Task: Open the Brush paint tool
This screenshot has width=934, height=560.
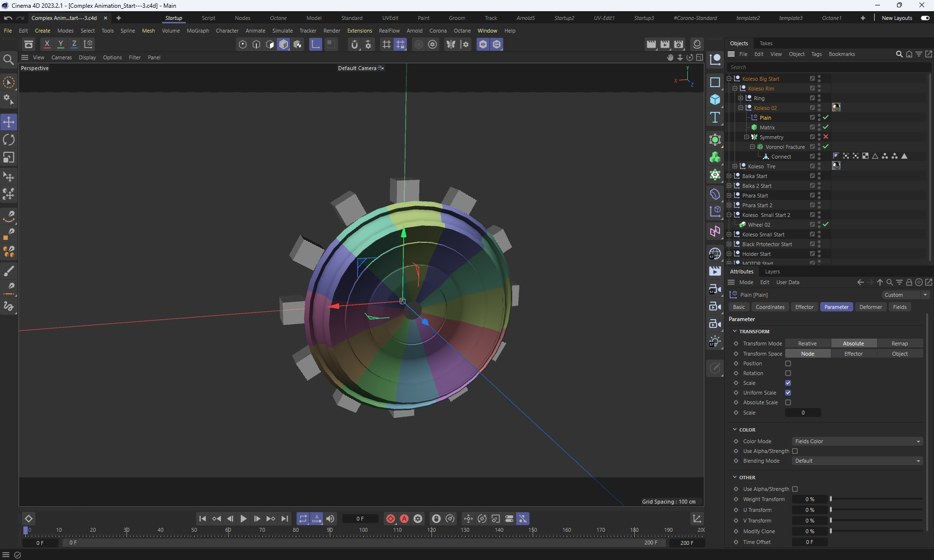Action: [x=9, y=271]
